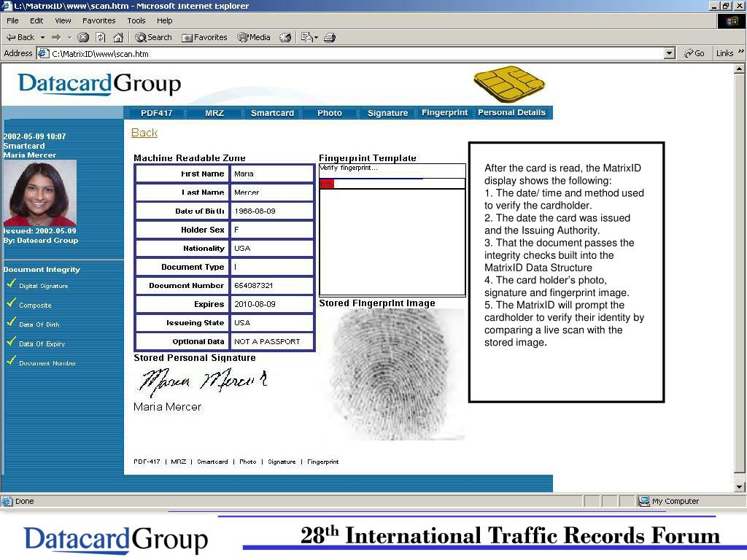Refresh the page using the Refresh icon
747x560 pixels.
click(101, 37)
